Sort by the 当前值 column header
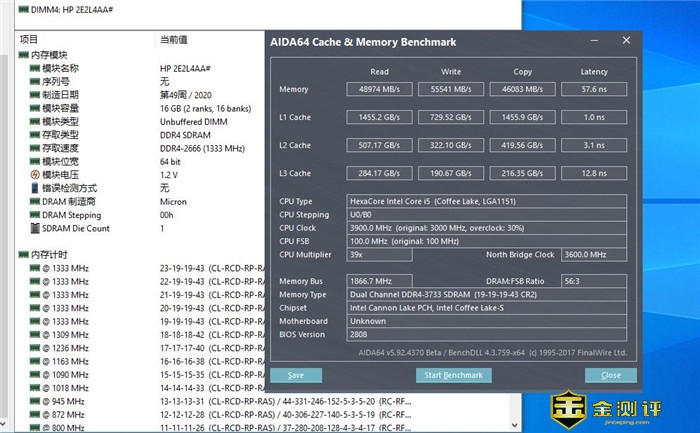The height and width of the screenshot is (433, 700). pyautogui.click(x=173, y=39)
